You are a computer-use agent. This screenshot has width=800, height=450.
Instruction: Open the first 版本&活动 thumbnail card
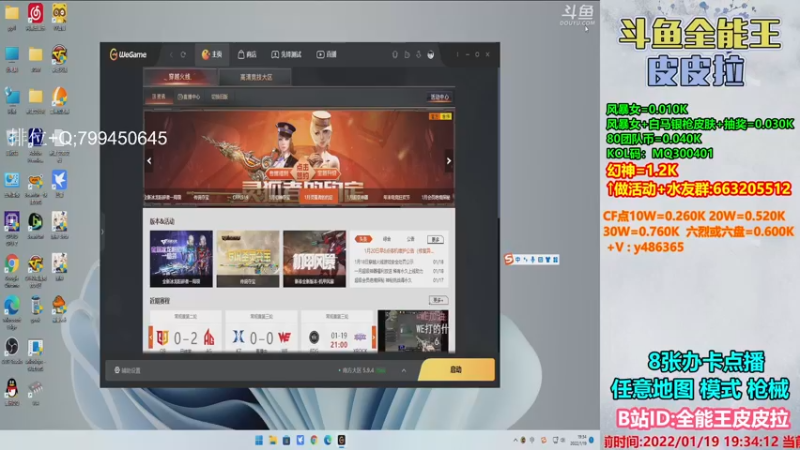point(181,259)
